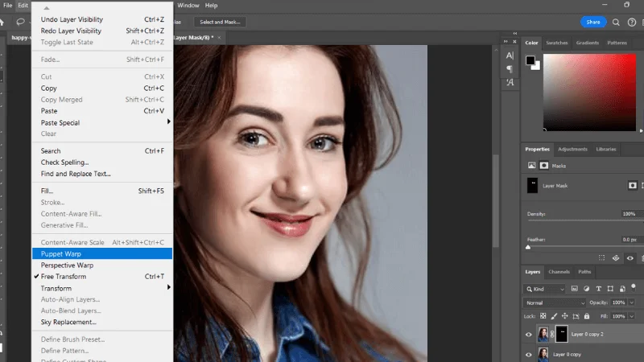Filter layers by type layers icon
The image size is (644, 362).
click(x=598, y=289)
